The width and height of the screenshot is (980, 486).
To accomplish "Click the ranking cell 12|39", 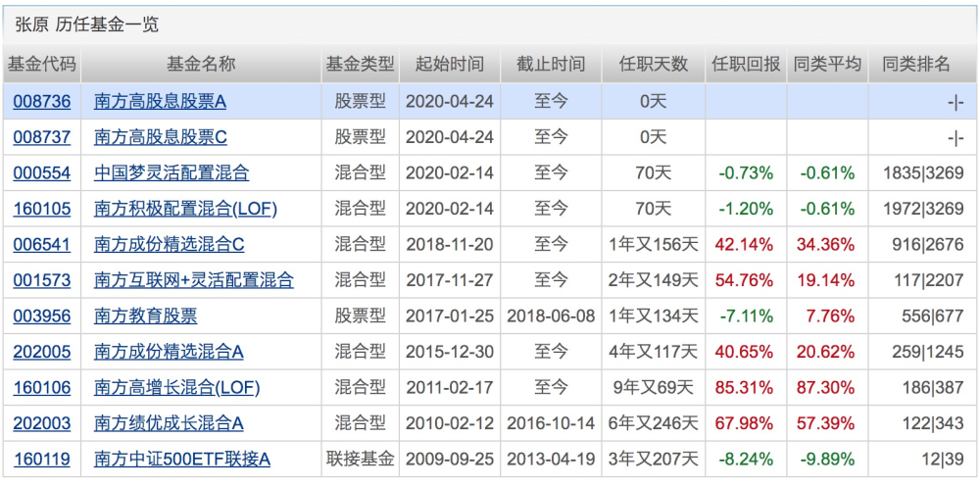I will point(943,460).
